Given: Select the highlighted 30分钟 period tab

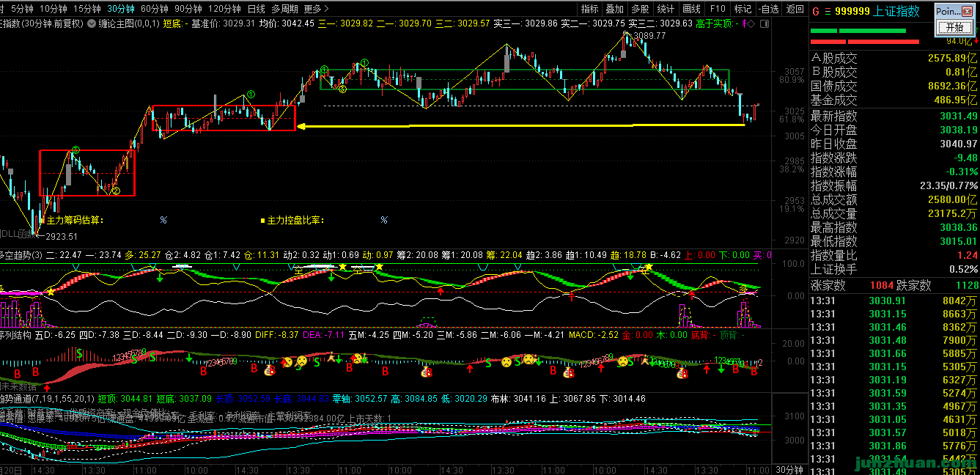Looking at the screenshot, I should tap(120, 9).
